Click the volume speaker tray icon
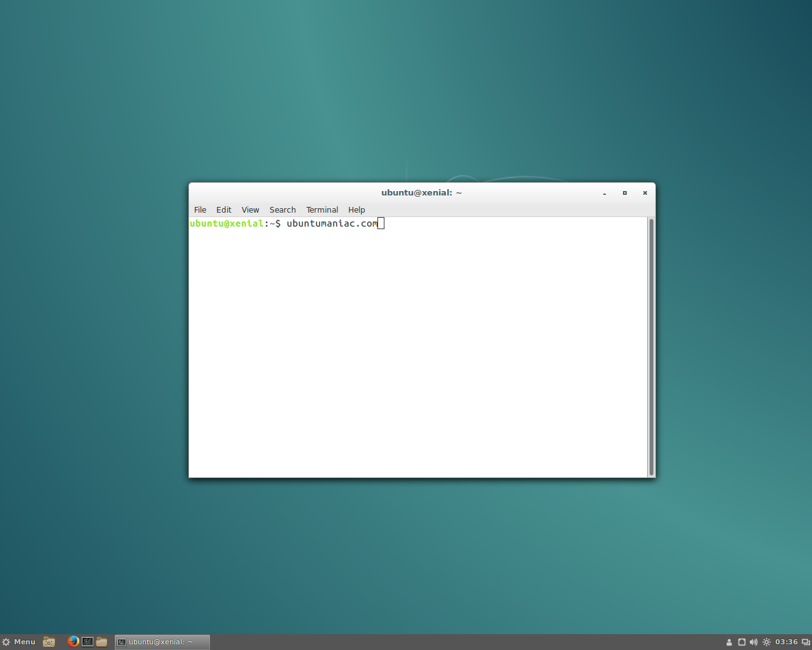 click(x=754, y=642)
